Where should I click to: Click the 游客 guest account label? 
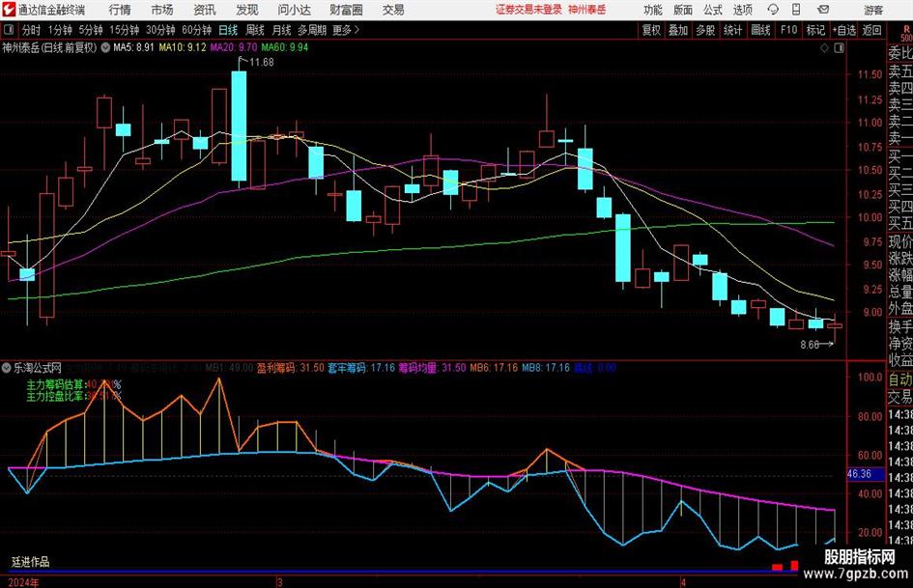873,10
